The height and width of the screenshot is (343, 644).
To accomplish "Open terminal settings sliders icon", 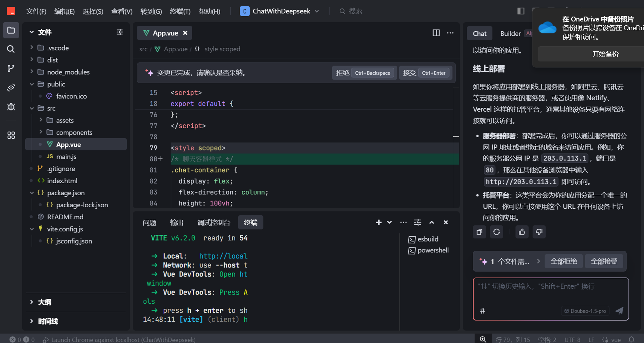I will click(x=417, y=222).
